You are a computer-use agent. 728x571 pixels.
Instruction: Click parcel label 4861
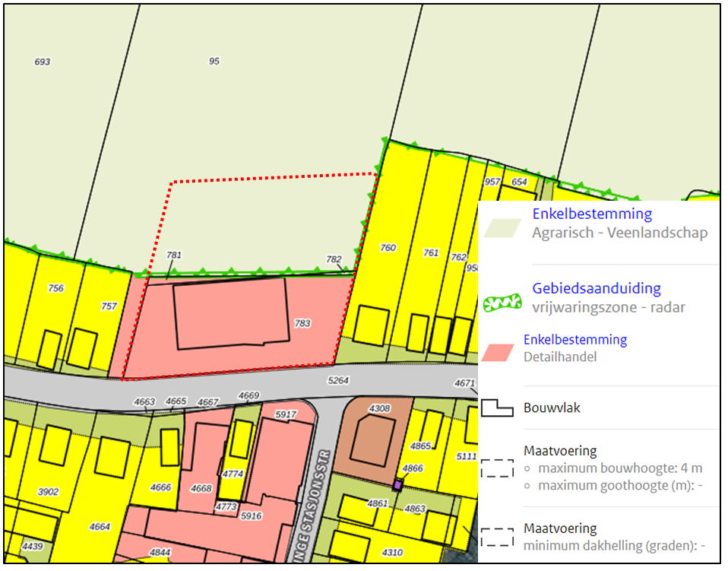click(x=377, y=503)
